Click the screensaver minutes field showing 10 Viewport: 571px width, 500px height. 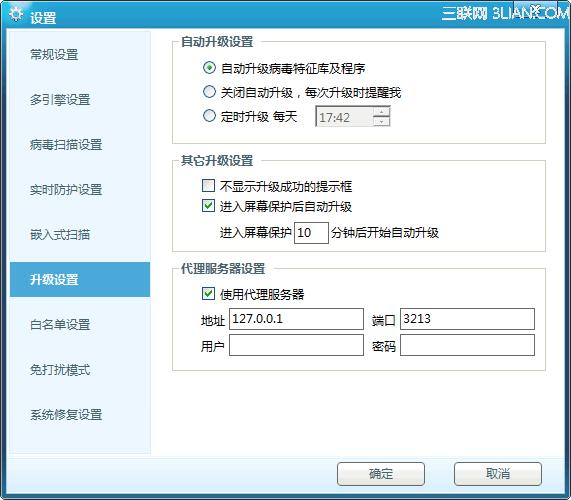(311, 233)
